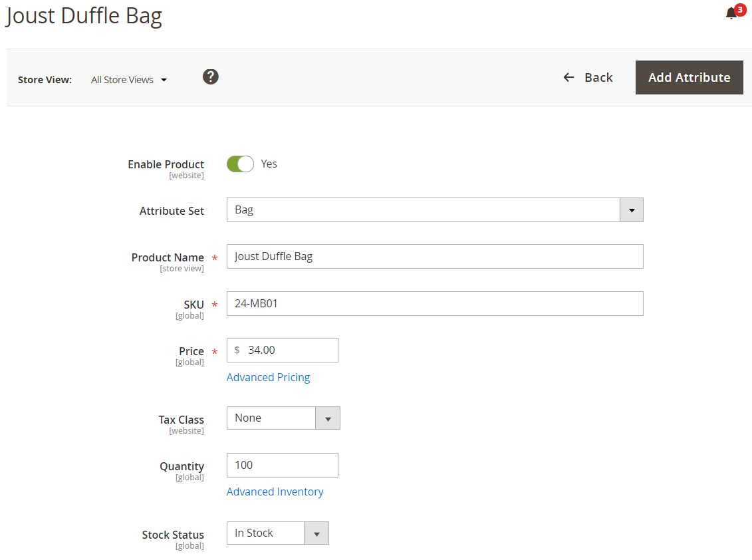Screen dimensions: 752x560
Task: Toggle the Enable Product switch
Action: (x=240, y=164)
